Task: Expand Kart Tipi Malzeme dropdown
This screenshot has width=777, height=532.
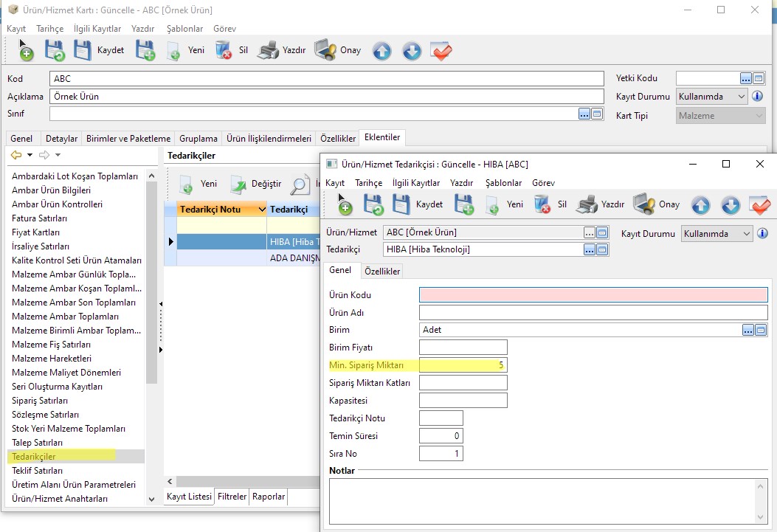Action: tap(759, 115)
